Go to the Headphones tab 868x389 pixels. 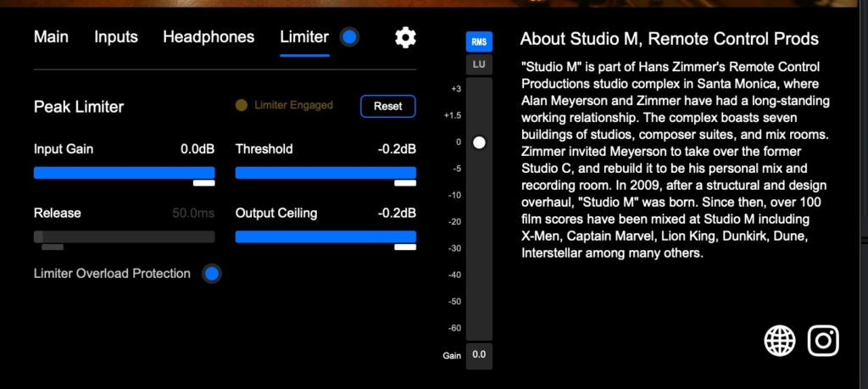tap(209, 37)
